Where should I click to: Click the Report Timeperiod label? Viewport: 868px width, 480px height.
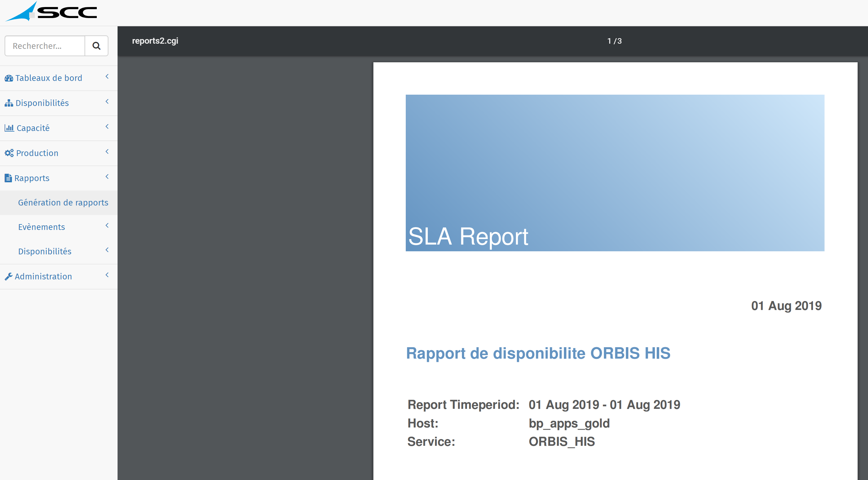pyautogui.click(x=464, y=405)
